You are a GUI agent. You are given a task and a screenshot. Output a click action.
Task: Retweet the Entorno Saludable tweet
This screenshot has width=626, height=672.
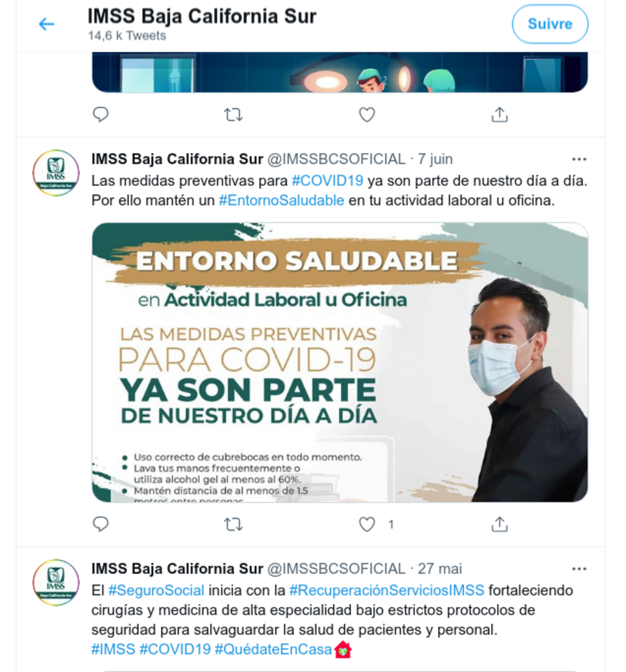tap(233, 524)
